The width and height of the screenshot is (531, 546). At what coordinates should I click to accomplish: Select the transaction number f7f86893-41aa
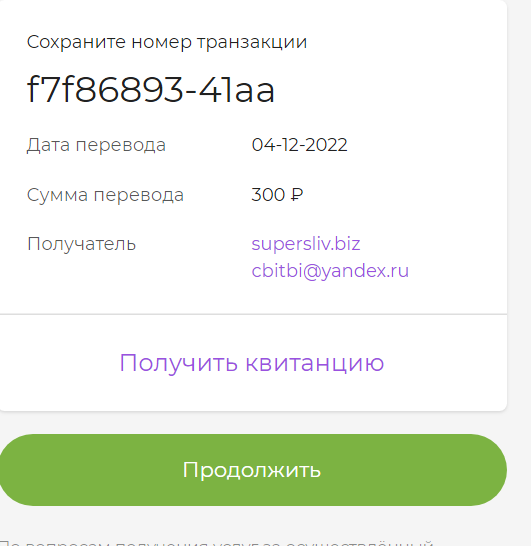coord(151,89)
